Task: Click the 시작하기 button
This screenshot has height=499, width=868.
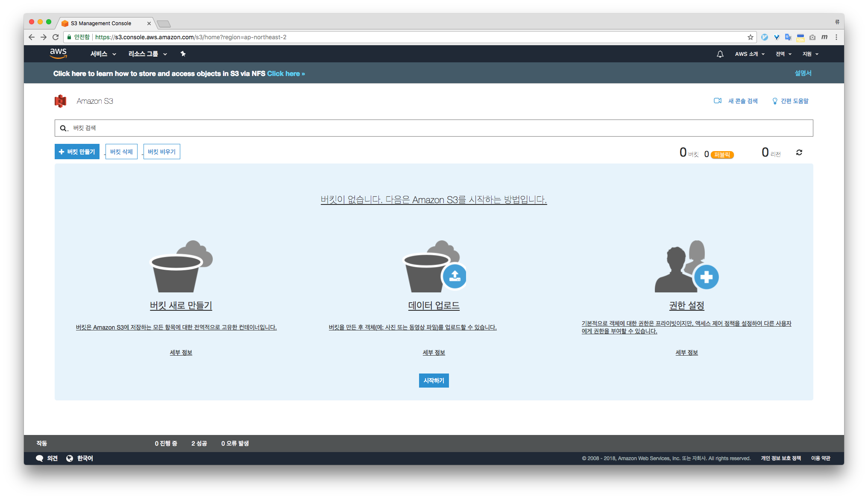Action: [434, 380]
